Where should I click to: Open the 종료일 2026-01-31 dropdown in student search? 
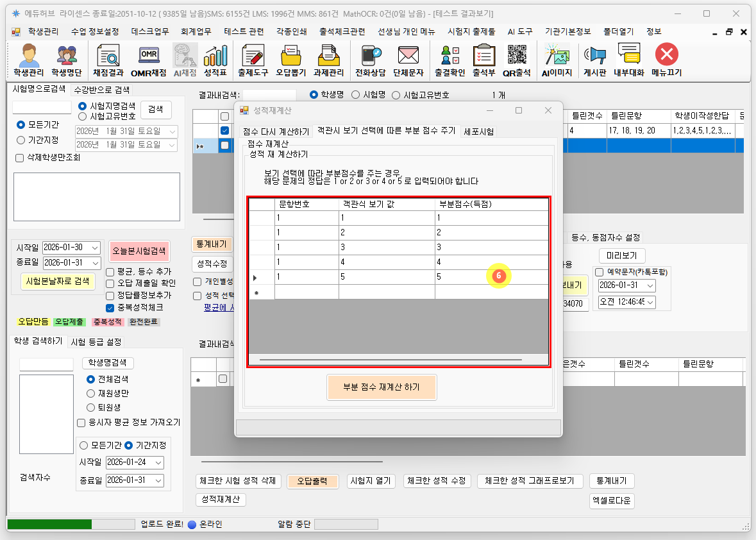click(x=158, y=480)
